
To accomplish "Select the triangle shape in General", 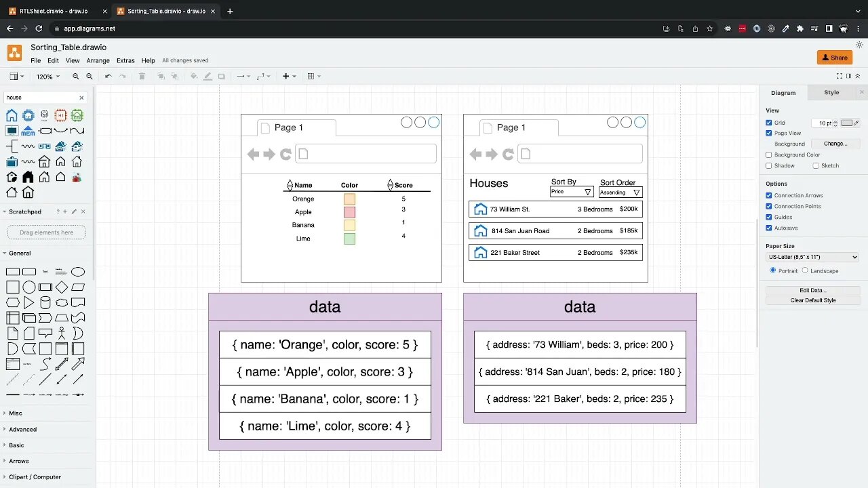I will point(29,302).
